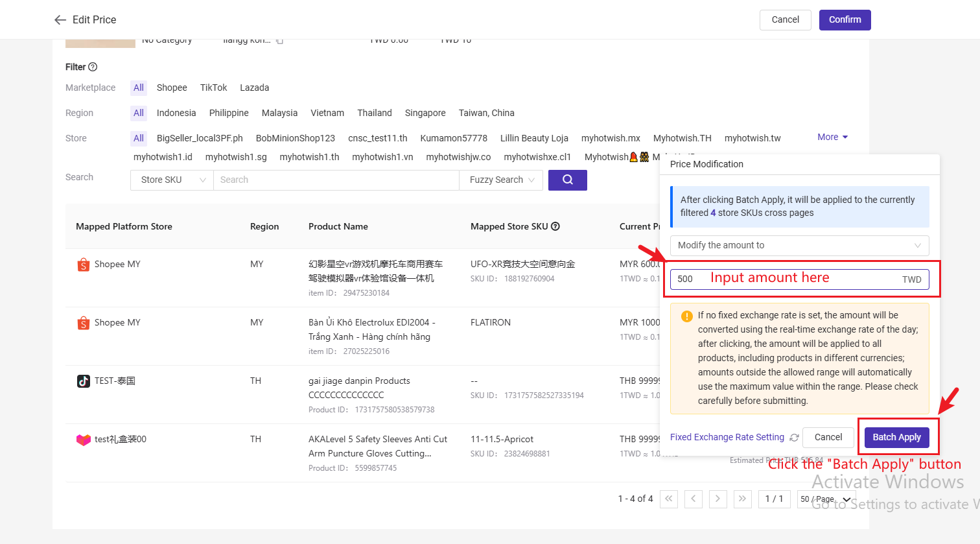Viewport: 980px width, 544px height.
Task: Click the info icon beside Mapped Store SKU
Action: 555,226
